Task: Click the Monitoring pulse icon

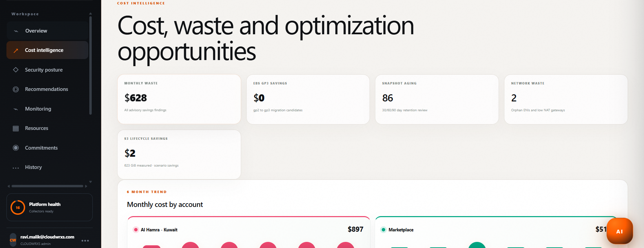Action: 16,109
